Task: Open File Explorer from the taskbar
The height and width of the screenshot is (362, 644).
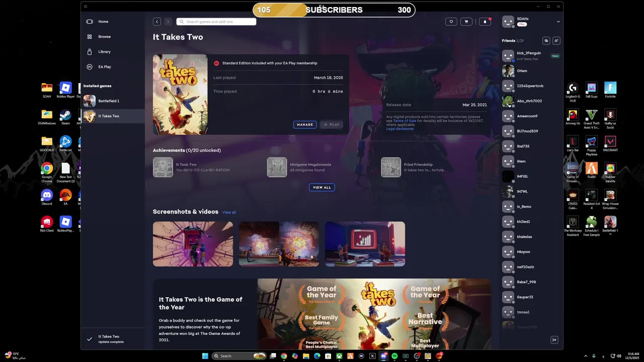Action: tap(306, 356)
